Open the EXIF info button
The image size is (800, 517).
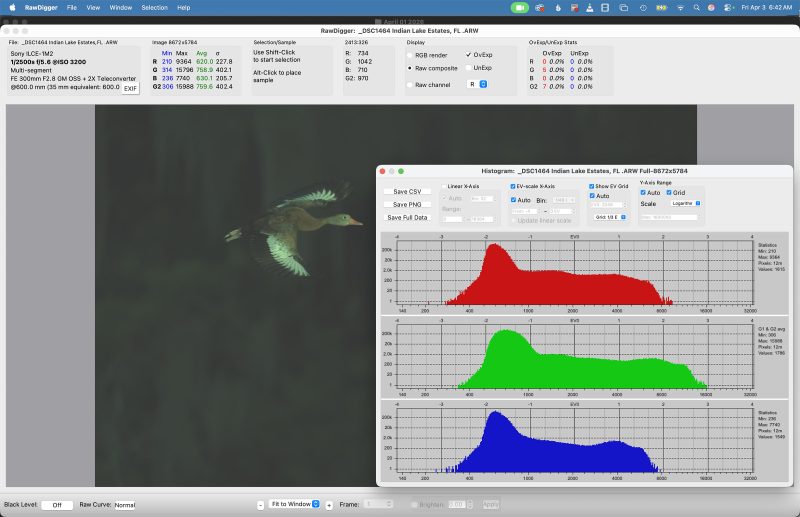coord(130,89)
